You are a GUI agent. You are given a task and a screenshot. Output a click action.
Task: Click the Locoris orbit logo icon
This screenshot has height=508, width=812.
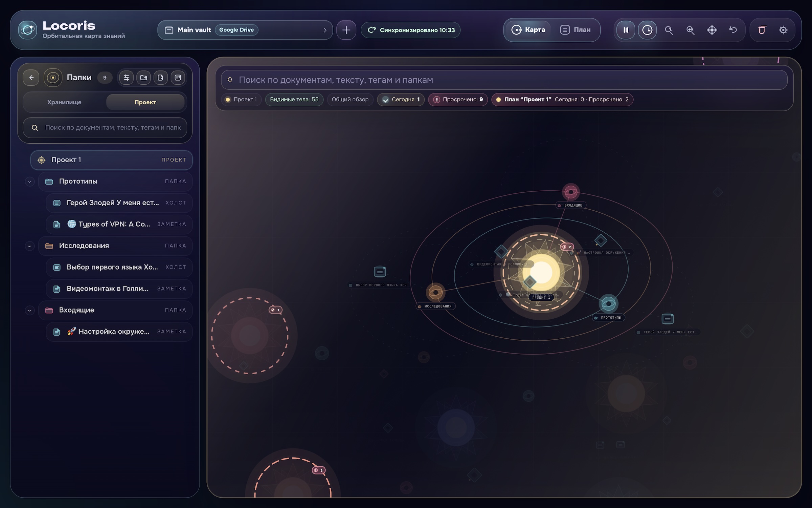tap(27, 30)
